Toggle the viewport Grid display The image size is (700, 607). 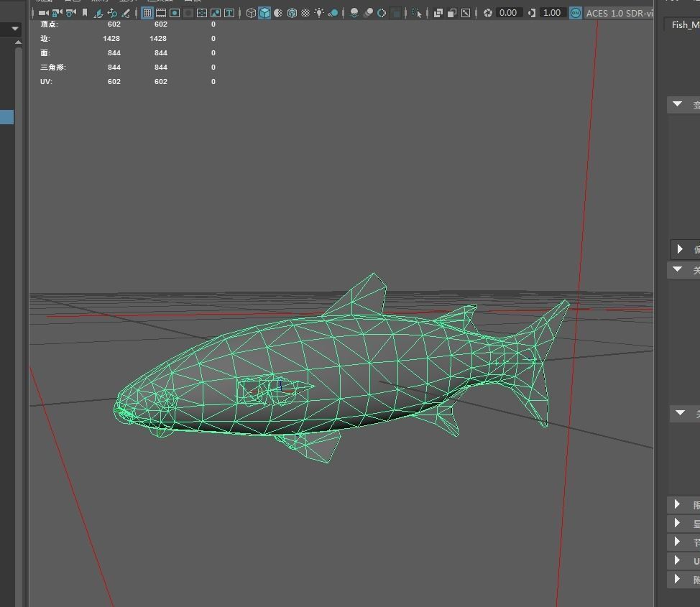point(147,13)
